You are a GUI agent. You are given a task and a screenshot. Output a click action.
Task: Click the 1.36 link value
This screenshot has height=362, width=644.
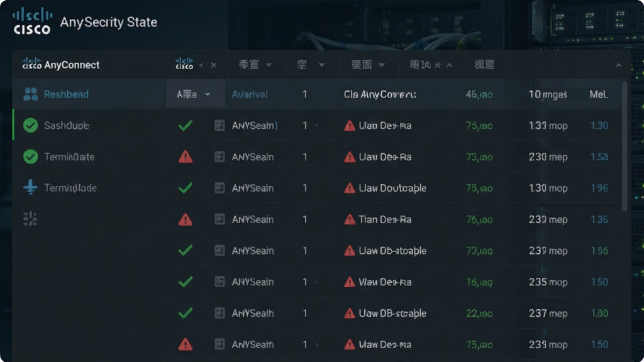(x=599, y=219)
